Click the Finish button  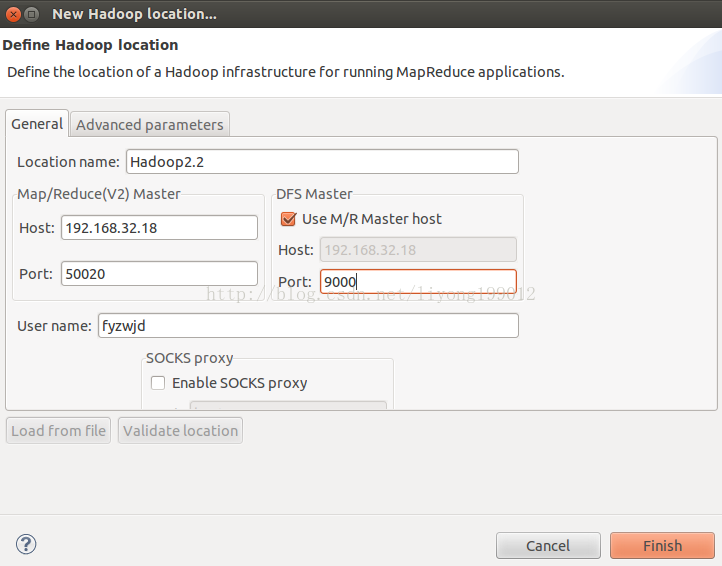click(x=662, y=545)
